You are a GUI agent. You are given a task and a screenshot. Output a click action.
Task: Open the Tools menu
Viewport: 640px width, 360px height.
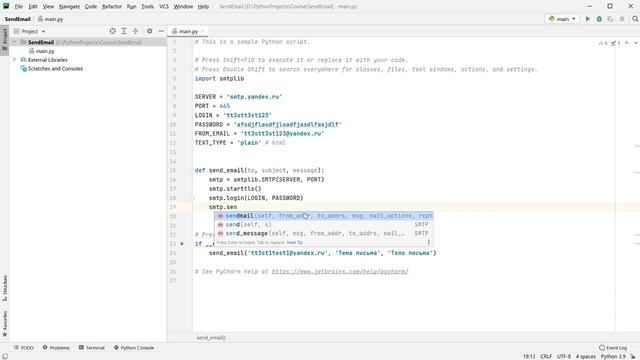[x=147, y=7]
